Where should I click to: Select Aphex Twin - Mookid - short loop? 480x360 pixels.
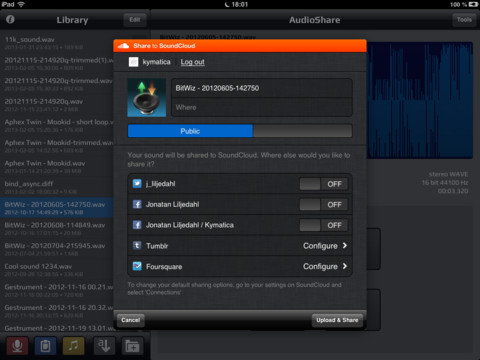(57, 125)
